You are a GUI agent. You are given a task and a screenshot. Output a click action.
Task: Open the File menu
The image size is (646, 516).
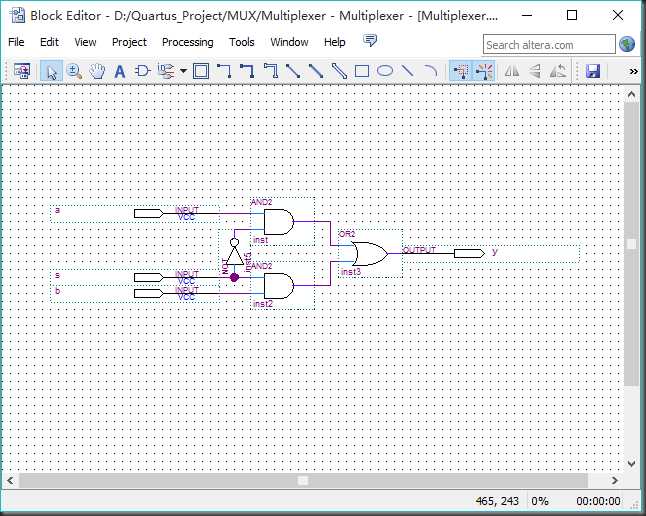16,42
